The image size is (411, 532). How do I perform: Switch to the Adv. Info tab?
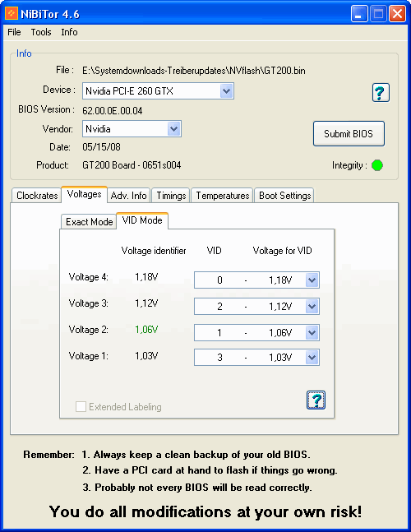[x=128, y=196]
